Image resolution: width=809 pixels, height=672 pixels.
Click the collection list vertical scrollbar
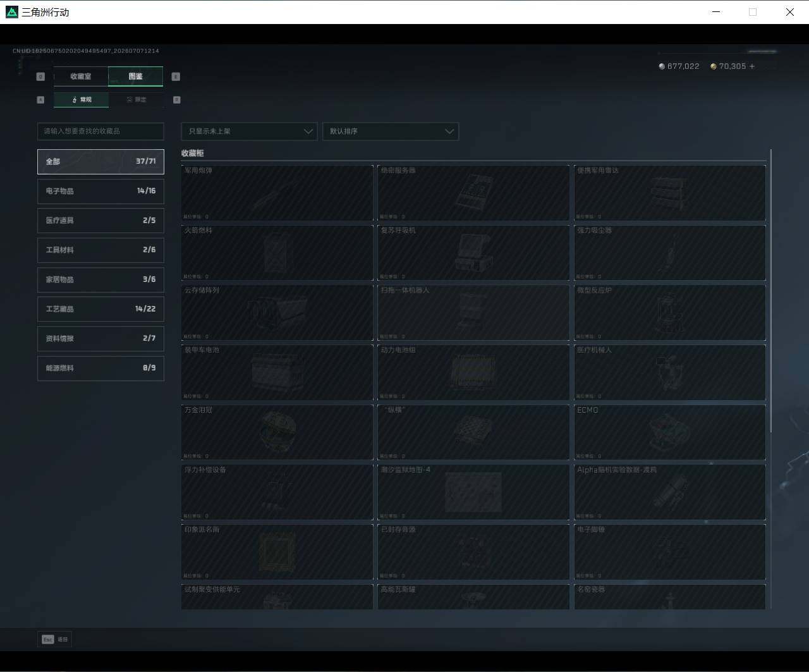click(x=771, y=291)
